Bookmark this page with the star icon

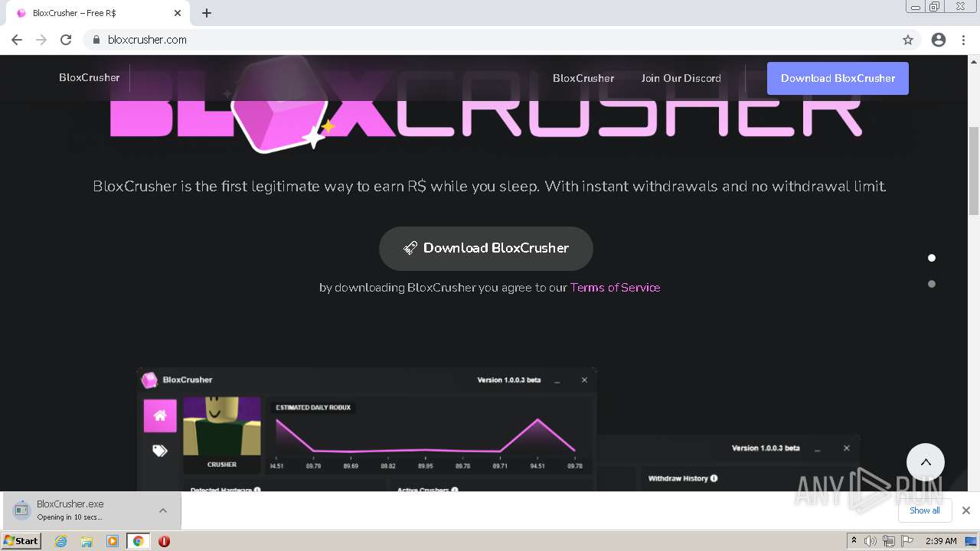coord(908,40)
